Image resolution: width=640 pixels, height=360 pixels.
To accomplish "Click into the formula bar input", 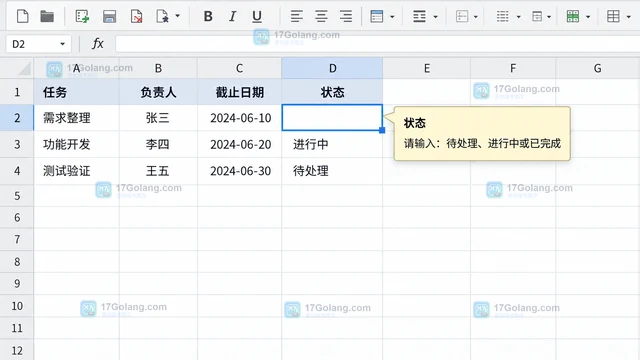I will 378,44.
